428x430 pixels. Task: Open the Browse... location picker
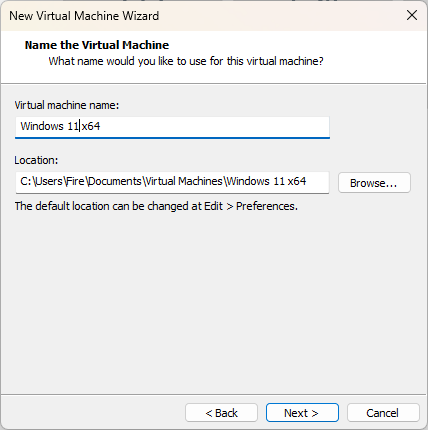[374, 183]
